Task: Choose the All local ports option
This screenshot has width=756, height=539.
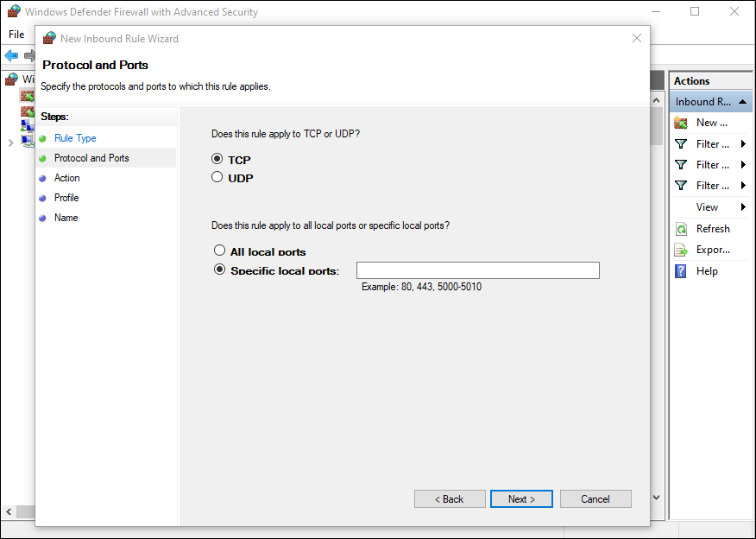Action: click(219, 251)
